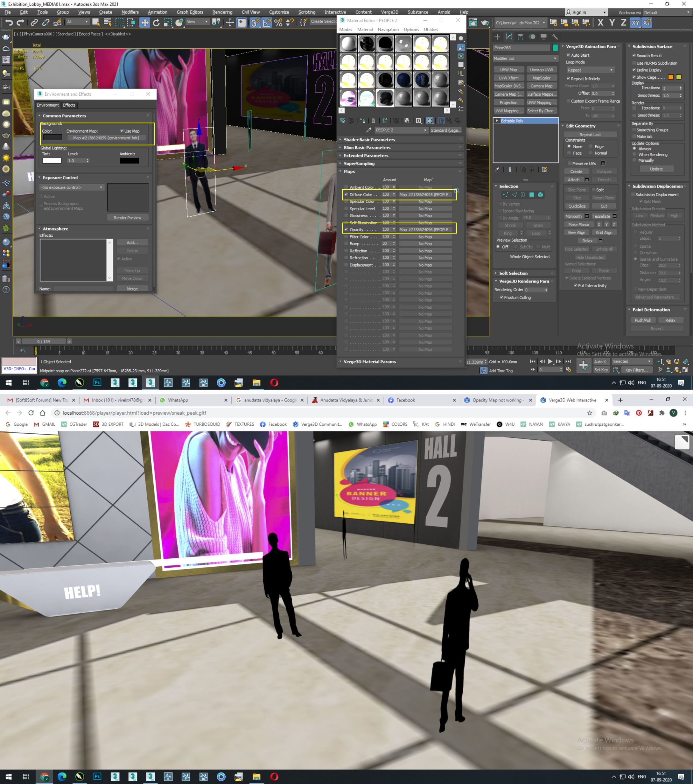The width and height of the screenshot is (693, 784).
Task: Open the Create tab in command panel
Action: (x=497, y=36)
